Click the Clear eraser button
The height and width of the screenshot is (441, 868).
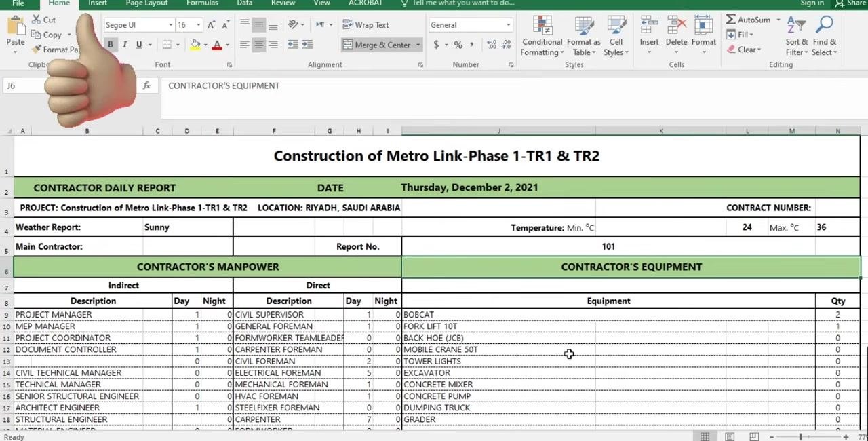[x=743, y=50]
